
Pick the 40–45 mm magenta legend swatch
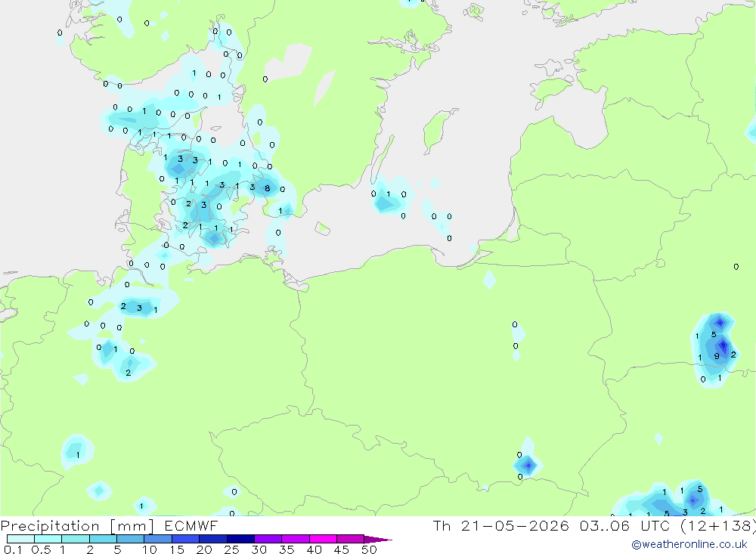point(323,539)
